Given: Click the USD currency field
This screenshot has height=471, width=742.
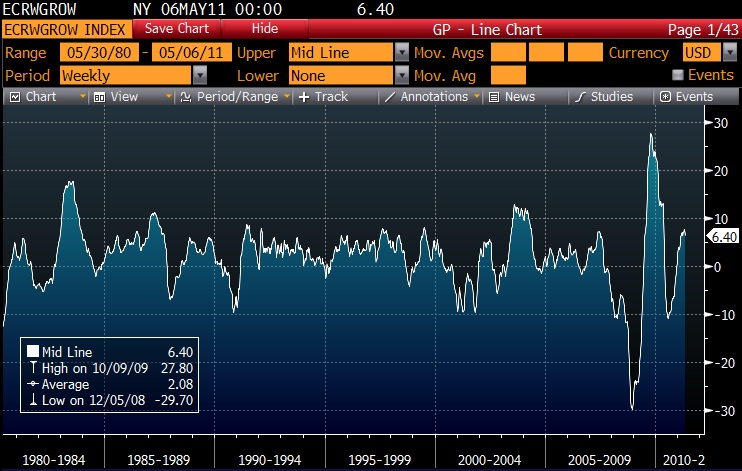Looking at the screenshot, I should pos(702,53).
